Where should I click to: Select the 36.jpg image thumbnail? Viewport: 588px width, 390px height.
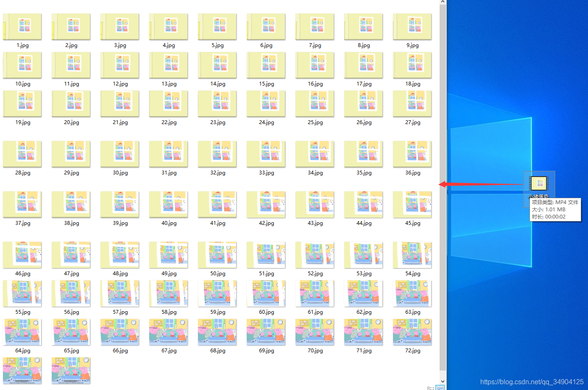(412, 154)
